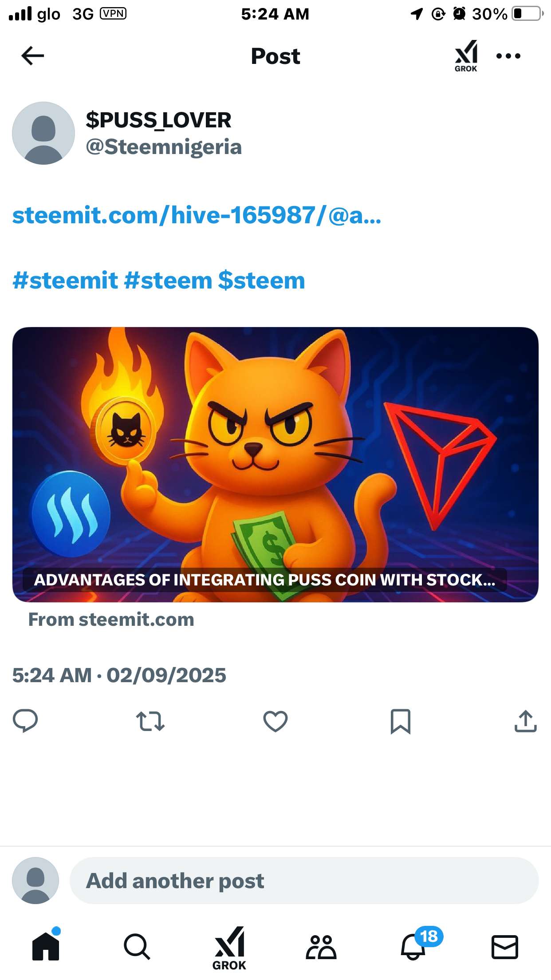
Task: Share the post via the share icon
Action: (525, 721)
